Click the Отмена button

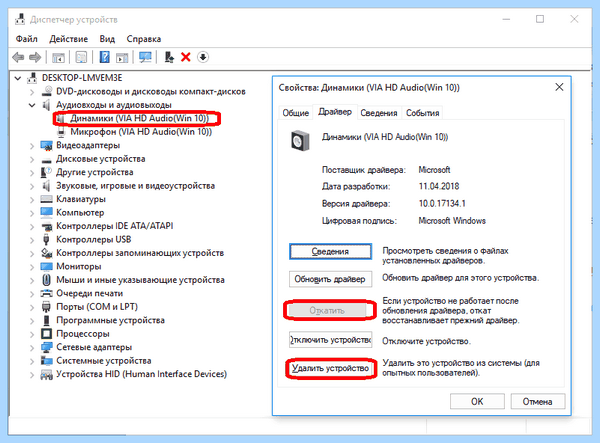tap(538, 401)
